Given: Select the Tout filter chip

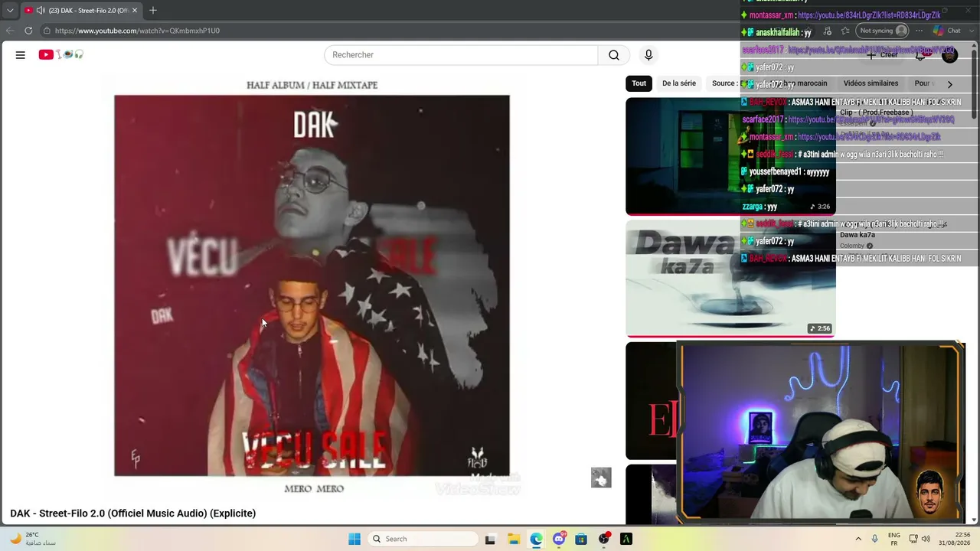Looking at the screenshot, I should pyautogui.click(x=639, y=83).
